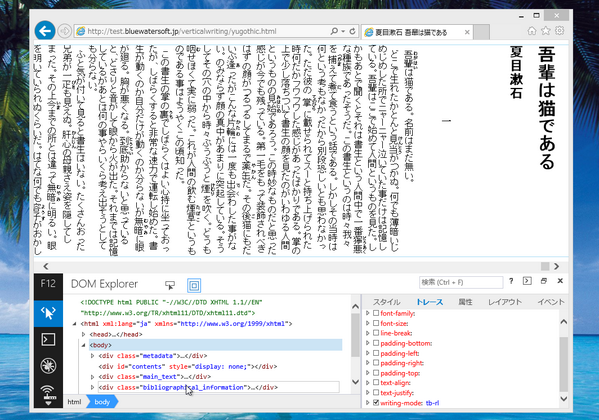Toggle the text-align checkbox
Viewport: 599px width, 420px height.
click(x=376, y=383)
